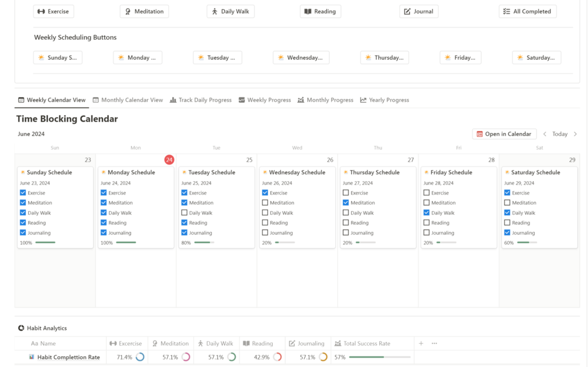Select the Yearly Progress tab

(384, 100)
